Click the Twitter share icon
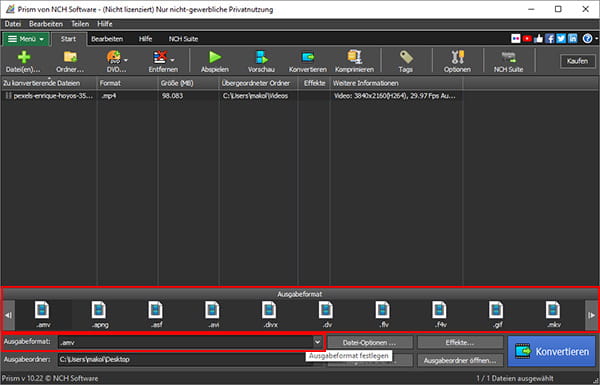This screenshot has height=385, width=600. click(561, 39)
